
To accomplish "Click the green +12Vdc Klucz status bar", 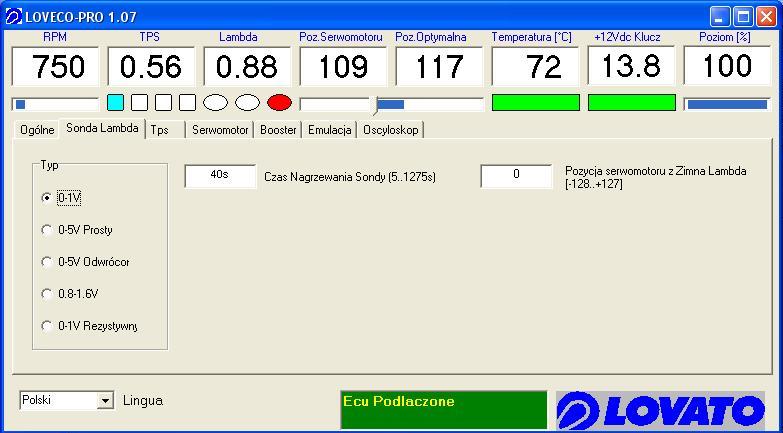I will click(631, 102).
